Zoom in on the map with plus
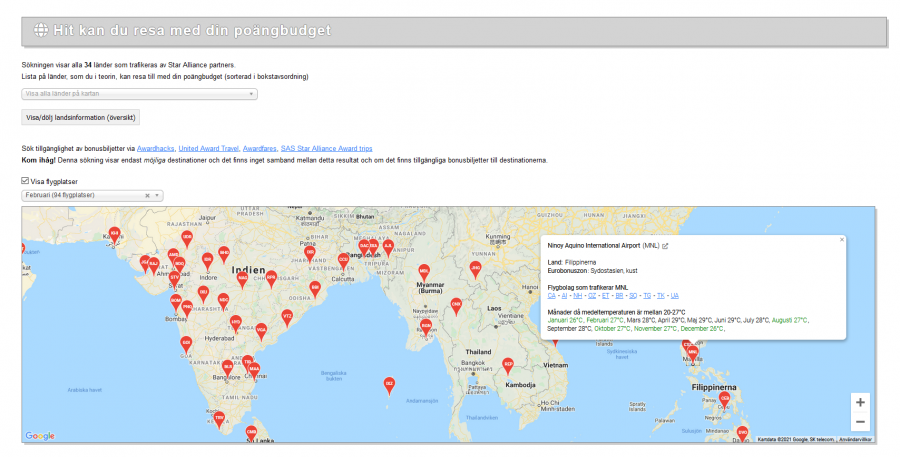Screen dimensions: 900x457 click(860, 402)
